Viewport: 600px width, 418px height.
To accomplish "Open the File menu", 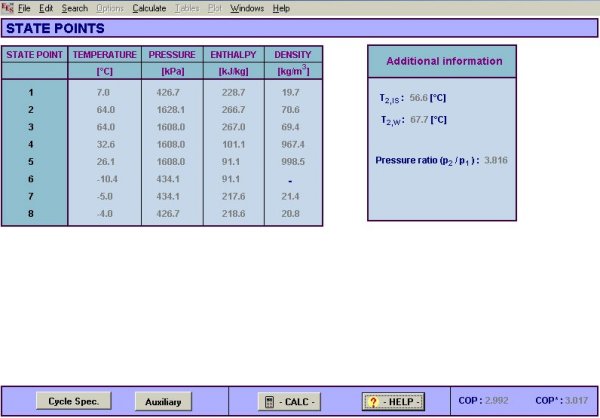I will click(24, 8).
